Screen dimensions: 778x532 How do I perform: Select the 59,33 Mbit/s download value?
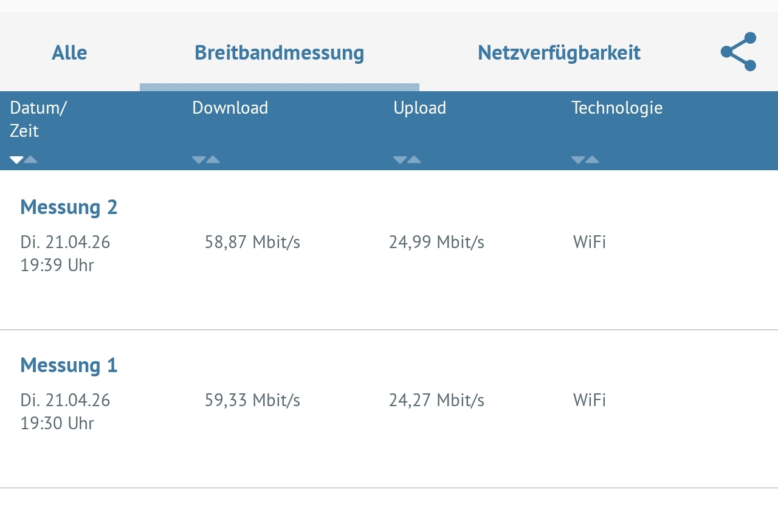[x=252, y=401]
